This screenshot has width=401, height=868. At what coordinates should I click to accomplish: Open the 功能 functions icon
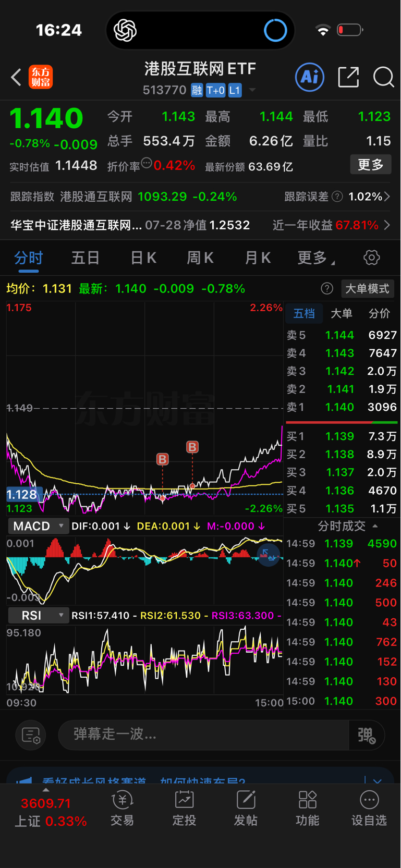(307, 809)
